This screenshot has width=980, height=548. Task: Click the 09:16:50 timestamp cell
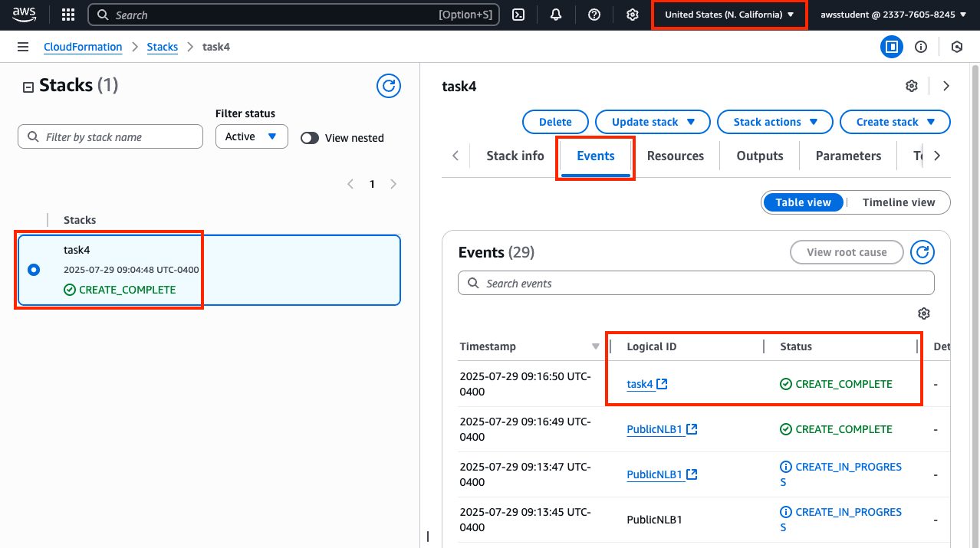pyautogui.click(x=525, y=384)
